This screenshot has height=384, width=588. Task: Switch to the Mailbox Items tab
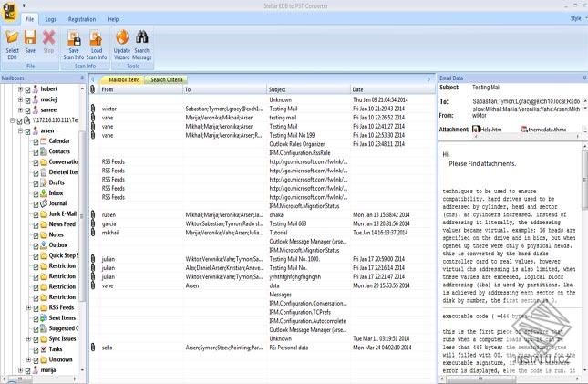(124, 80)
